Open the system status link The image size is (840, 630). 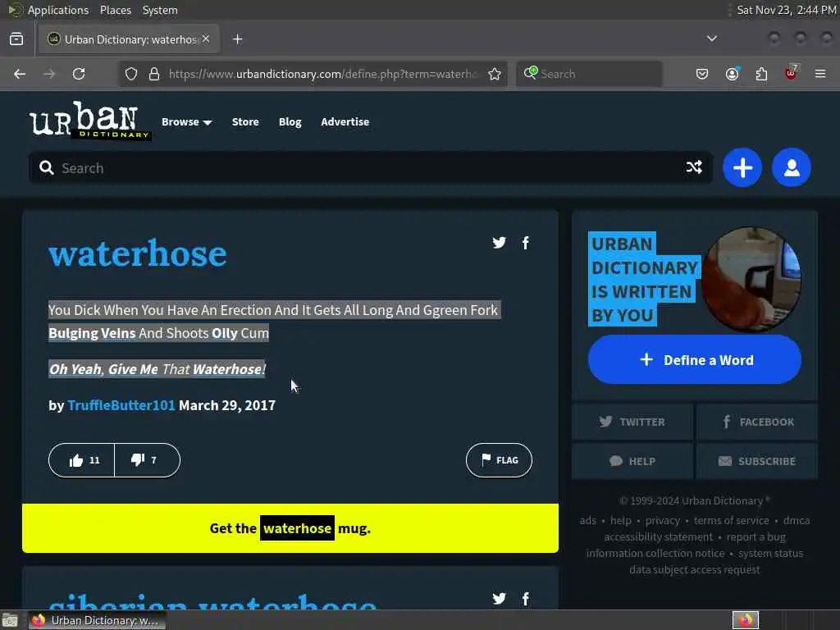[x=770, y=553]
